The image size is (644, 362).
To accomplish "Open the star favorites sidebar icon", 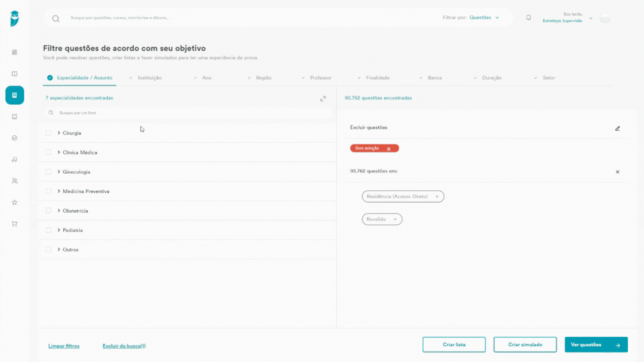I will tap(14, 202).
